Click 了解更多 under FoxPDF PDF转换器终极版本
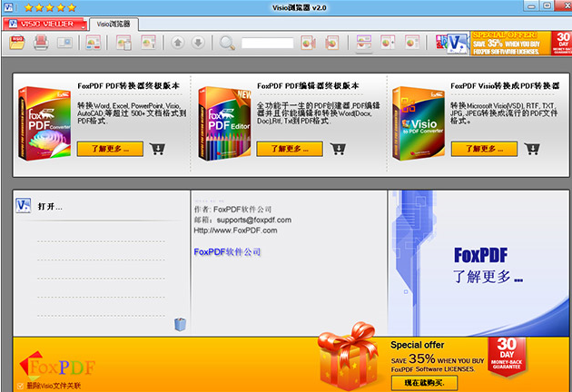Viewport: 572px width, 392px height. (x=110, y=149)
